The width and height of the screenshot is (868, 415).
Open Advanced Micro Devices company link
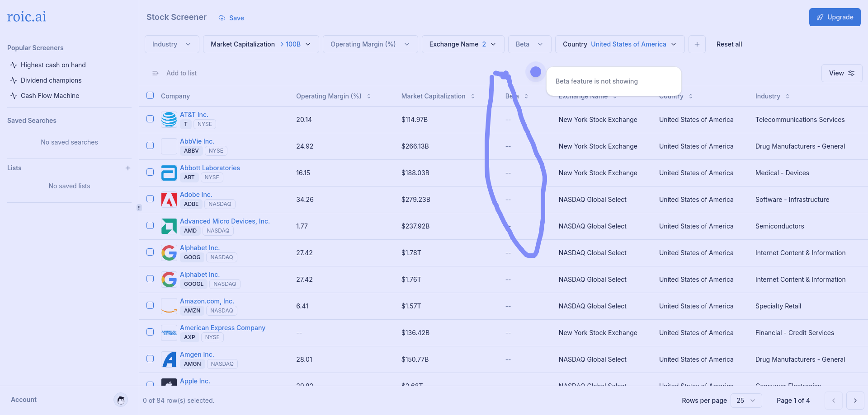click(225, 221)
